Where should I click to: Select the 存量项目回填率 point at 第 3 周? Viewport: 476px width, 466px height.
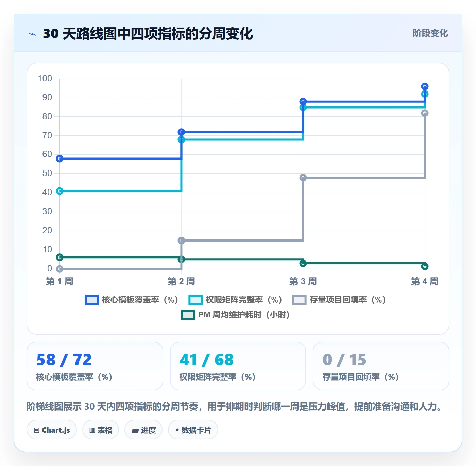coord(303,178)
